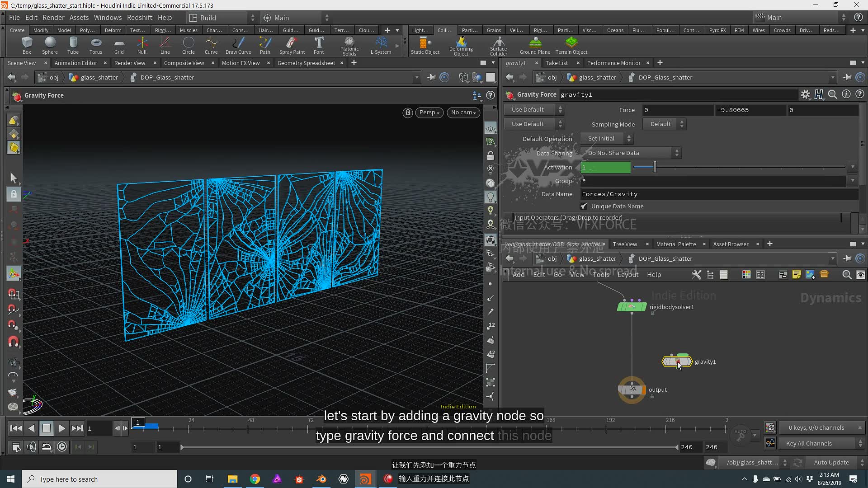Click the timeline frame range slider
Viewport: 868px width, 488px height.
(x=429, y=447)
